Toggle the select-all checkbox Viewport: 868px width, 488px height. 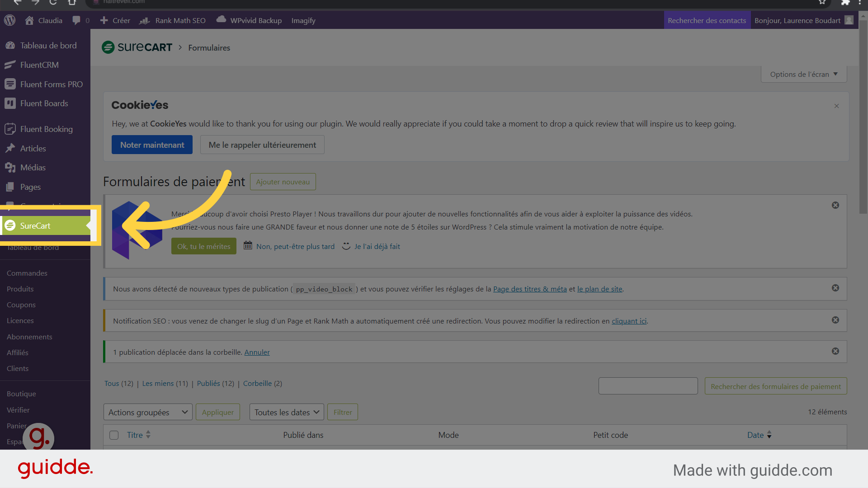coord(114,435)
